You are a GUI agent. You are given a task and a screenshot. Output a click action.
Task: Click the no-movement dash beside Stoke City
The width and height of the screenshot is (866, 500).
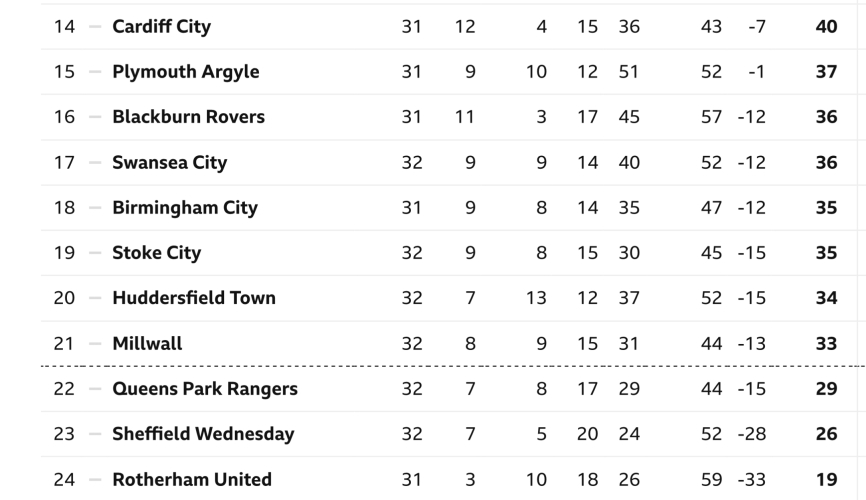pyautogui.click(x=95, y=253)
